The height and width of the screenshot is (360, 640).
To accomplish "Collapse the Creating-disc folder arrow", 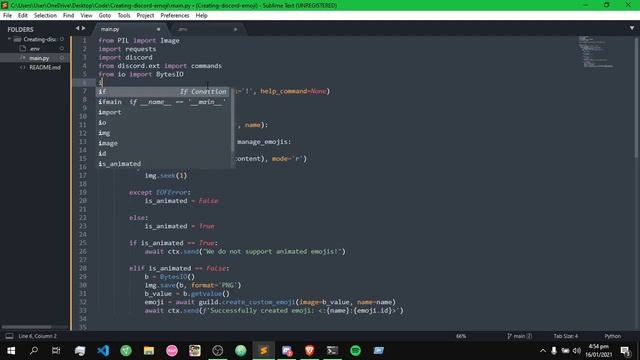I will [9, 39].
